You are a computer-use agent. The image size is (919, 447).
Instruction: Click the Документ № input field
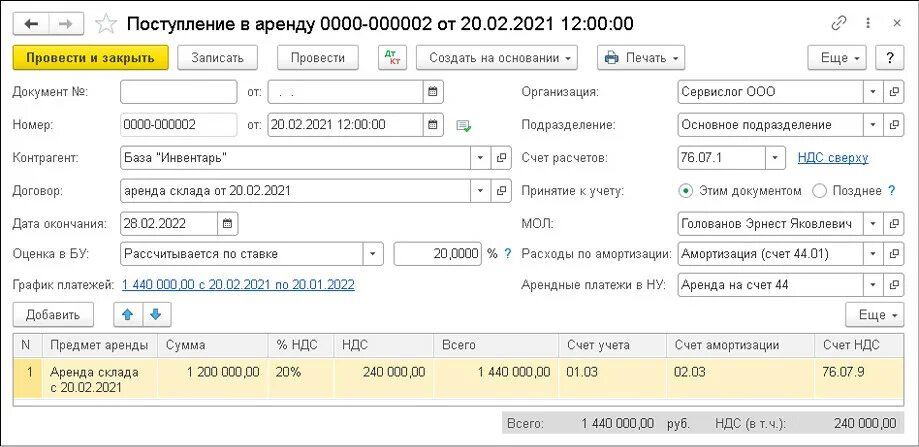point(179,92)
